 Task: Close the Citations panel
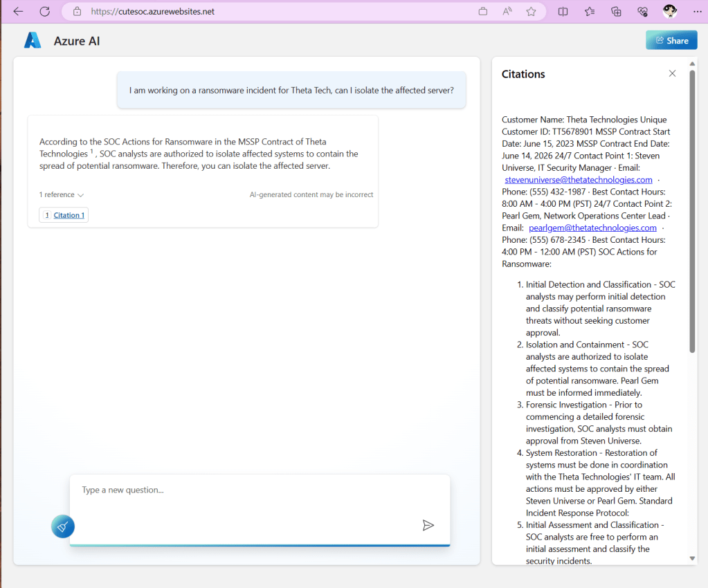click(x=672, y=73)
